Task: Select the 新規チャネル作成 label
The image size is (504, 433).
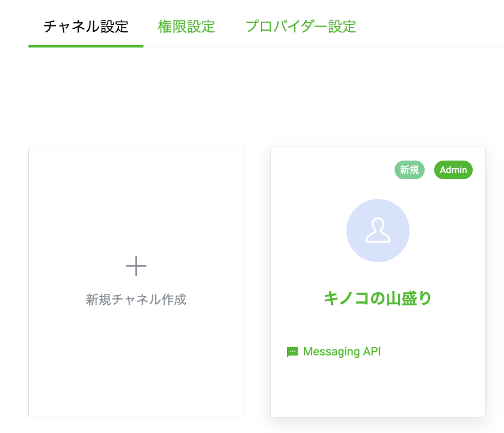Action: (136, 299)
